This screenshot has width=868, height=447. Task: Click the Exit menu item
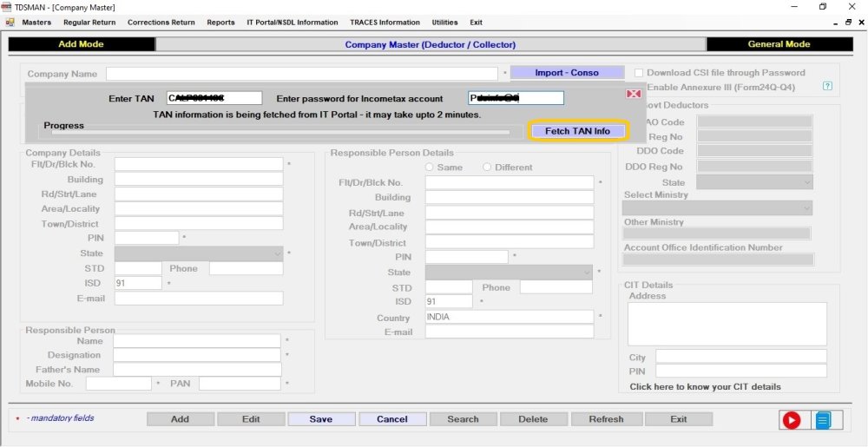(476, 23)
